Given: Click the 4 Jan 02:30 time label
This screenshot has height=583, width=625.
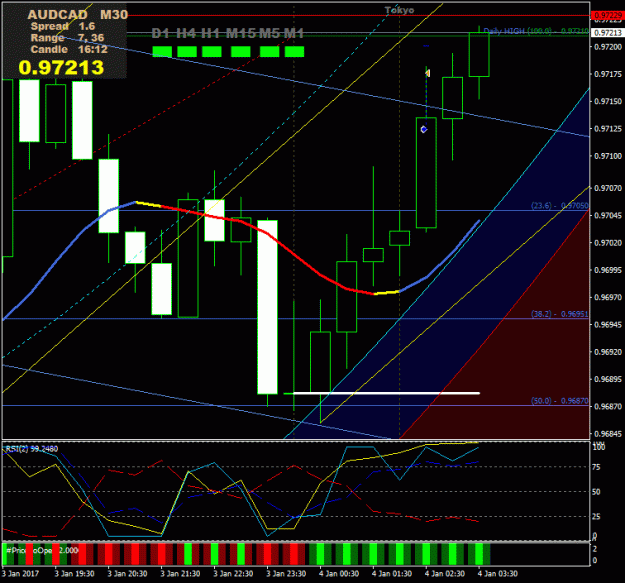Looking at the screenshot, I should coord(445,574).
